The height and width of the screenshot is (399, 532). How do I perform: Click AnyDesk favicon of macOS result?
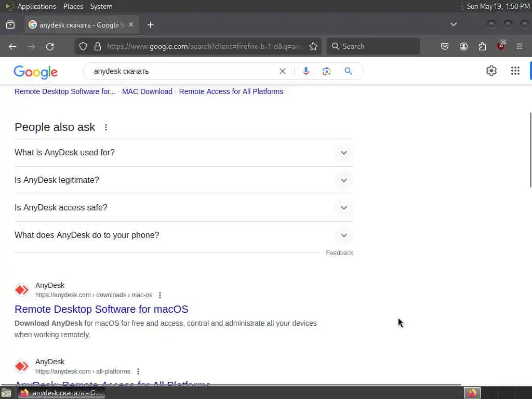pos(22,290)
